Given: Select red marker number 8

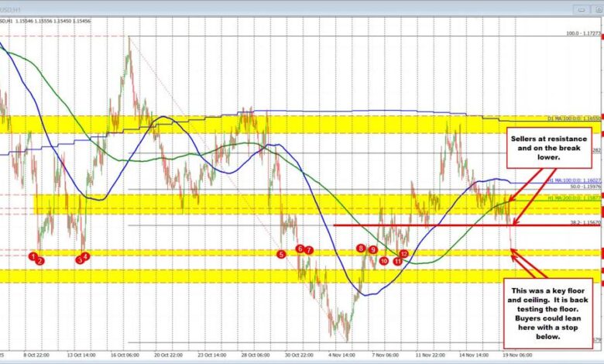Looking at the screenshot, I should tap(361, 248).
